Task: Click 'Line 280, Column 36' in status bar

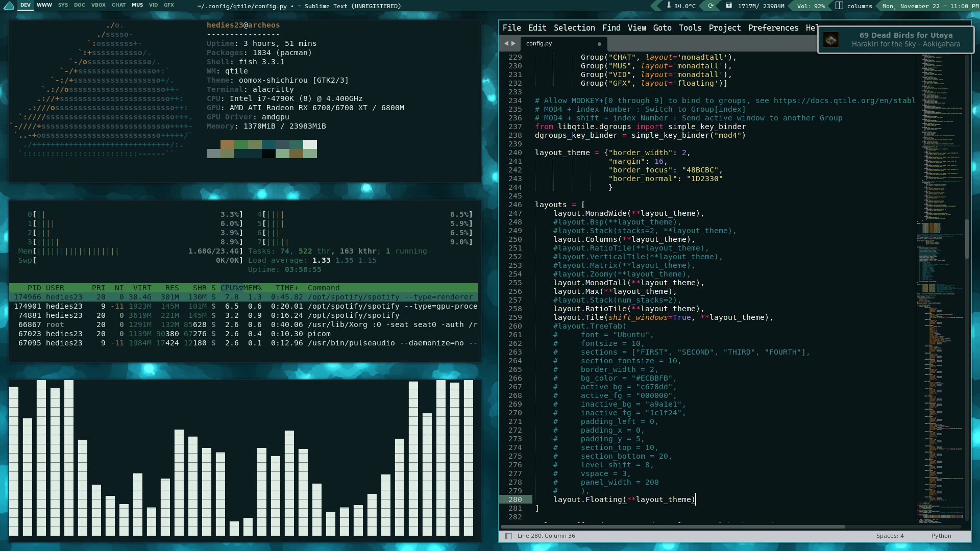Action: point(546,536)
